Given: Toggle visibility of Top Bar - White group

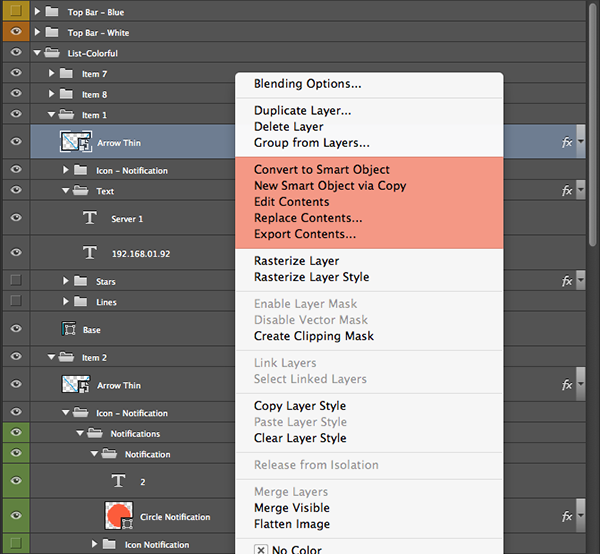Looking at the screenshot, I should click(x=15, y=32).
